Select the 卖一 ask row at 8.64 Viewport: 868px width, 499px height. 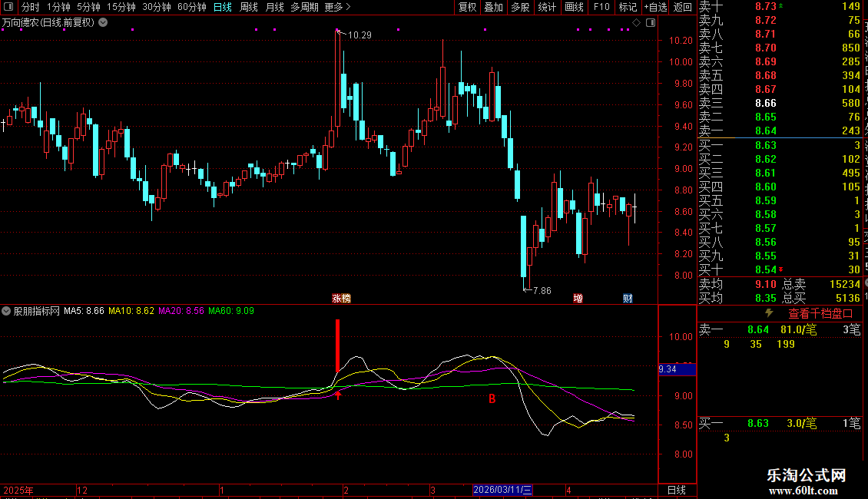(780, 131)
